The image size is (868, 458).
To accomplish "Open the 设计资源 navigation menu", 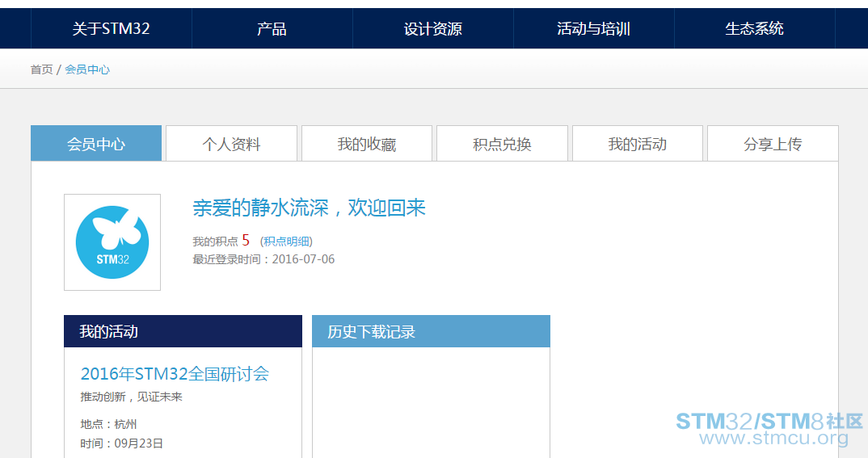I will tap(433, 28).
